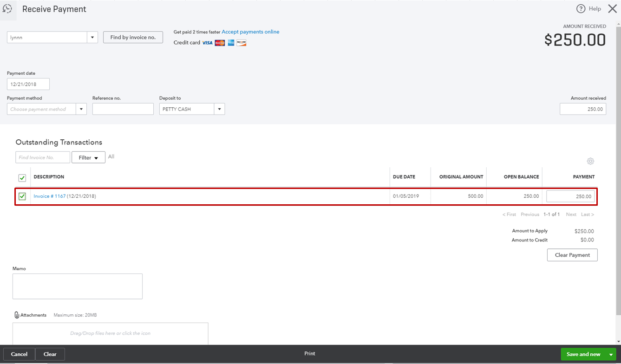Click the Clear Payment button
Screen dimensions: 621x364
(x=572, y=255)
